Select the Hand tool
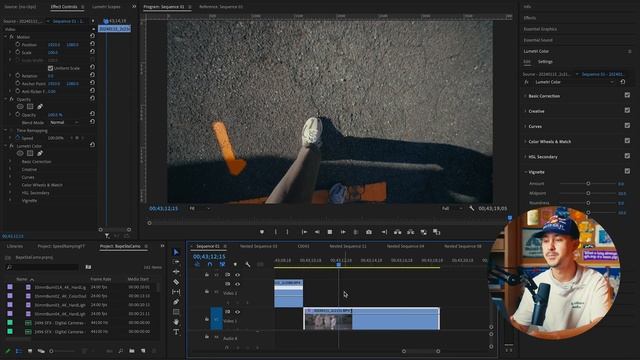This screenshot has height=360, width=640. (176, 322)
